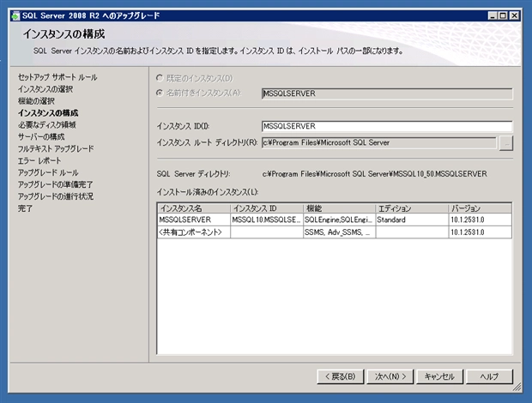Click the エディション column header
Viewport: 532px width, 403px height.
click(x=412, y=208)
